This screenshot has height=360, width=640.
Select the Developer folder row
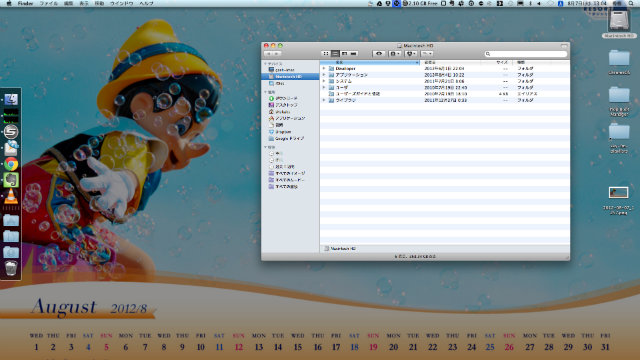point(444,69)
